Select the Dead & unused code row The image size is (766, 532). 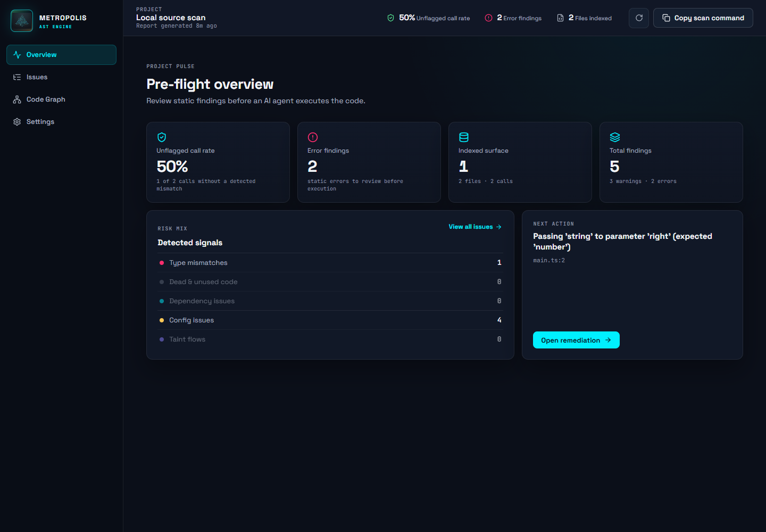[330, 282]
